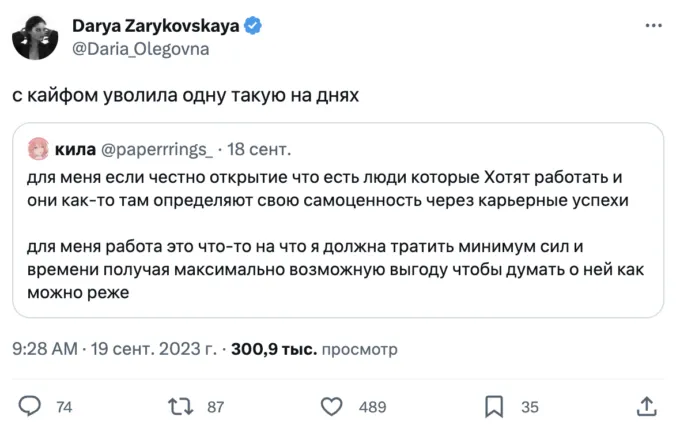Click the 489 likes count
The width and height of the screenshot is (680, 428).
point(372,406)
